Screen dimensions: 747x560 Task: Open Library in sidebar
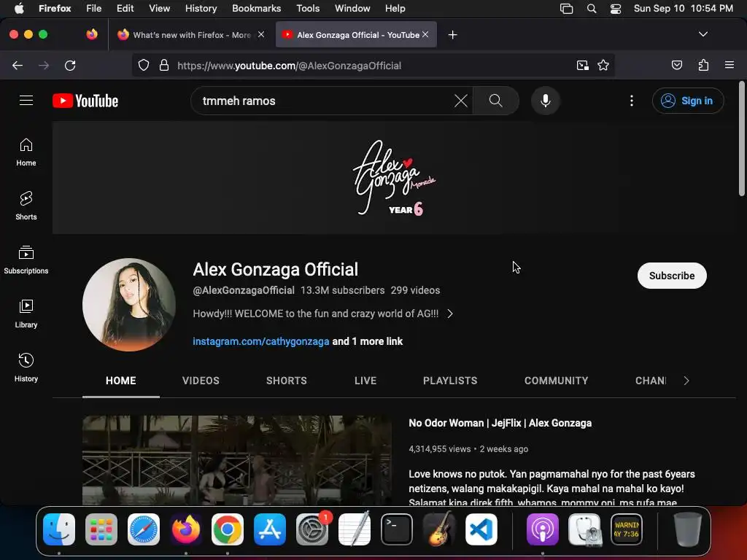[x=26, y=314]
